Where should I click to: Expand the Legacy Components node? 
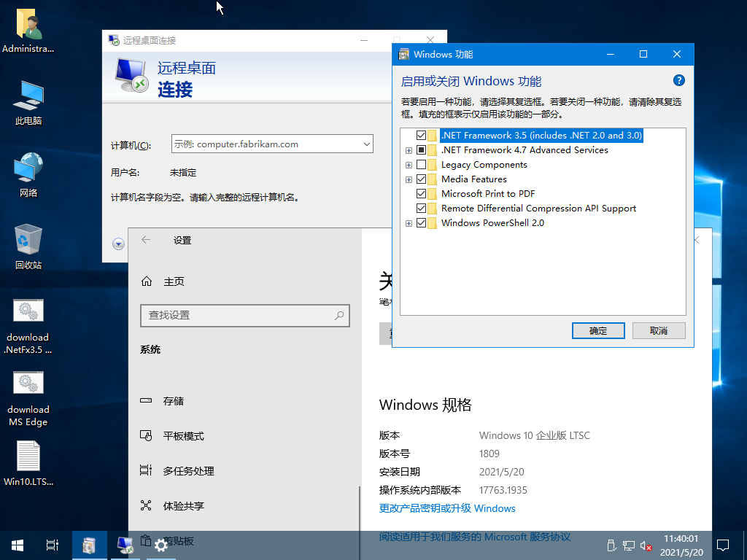coord(409,166)
